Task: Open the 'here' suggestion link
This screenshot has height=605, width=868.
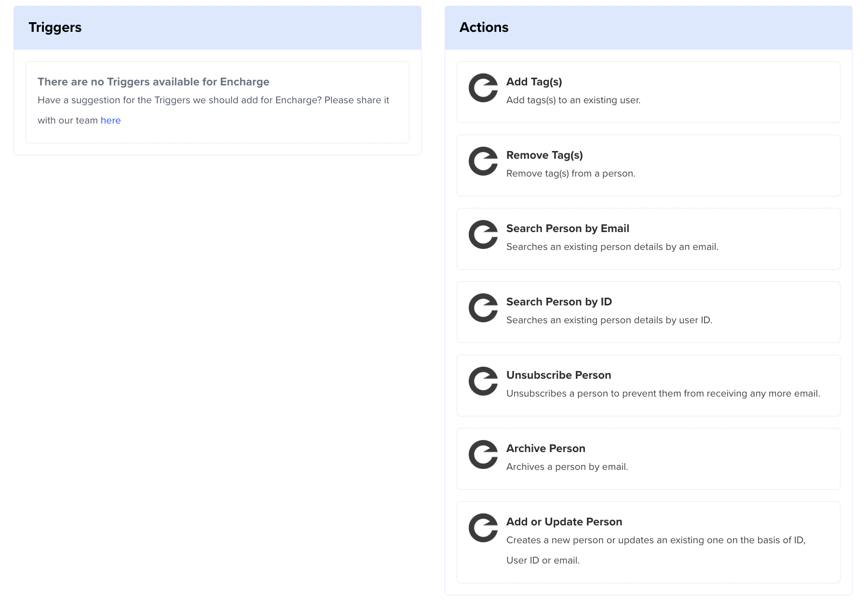Action: tap(110, 121)
